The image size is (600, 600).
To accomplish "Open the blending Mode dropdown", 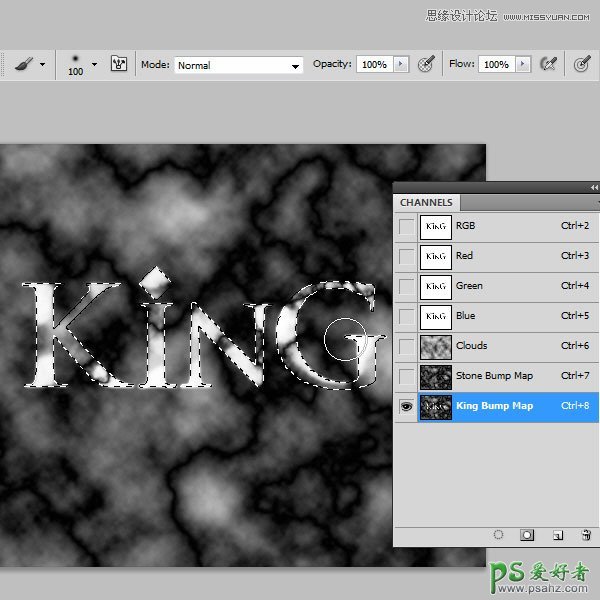I will [x=238, y=65].
